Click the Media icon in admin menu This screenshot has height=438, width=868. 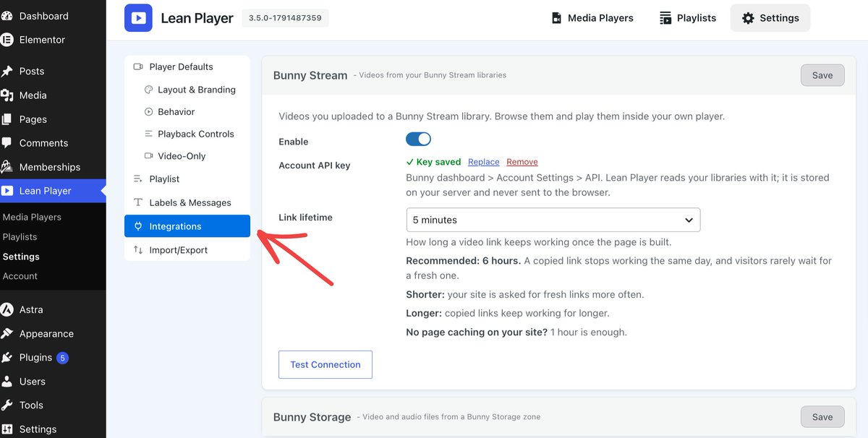click(x=7, y=95)
